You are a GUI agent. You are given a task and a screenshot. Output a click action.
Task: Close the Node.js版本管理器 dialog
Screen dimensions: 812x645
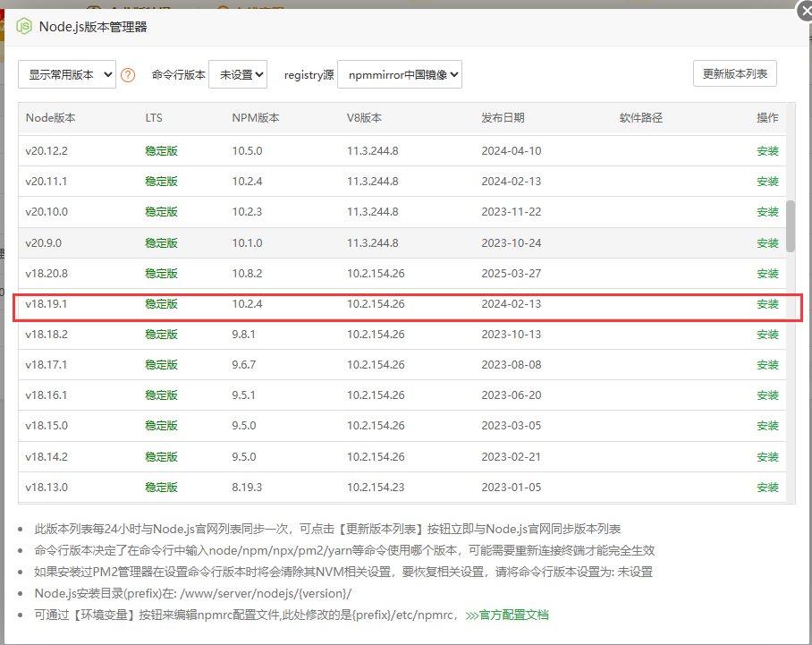[x=803, y=11]
